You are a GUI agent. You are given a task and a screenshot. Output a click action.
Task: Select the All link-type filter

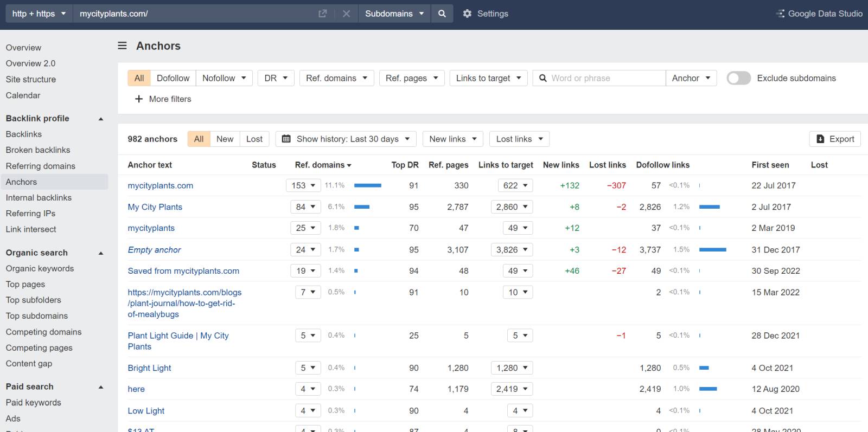click(139, 78)
